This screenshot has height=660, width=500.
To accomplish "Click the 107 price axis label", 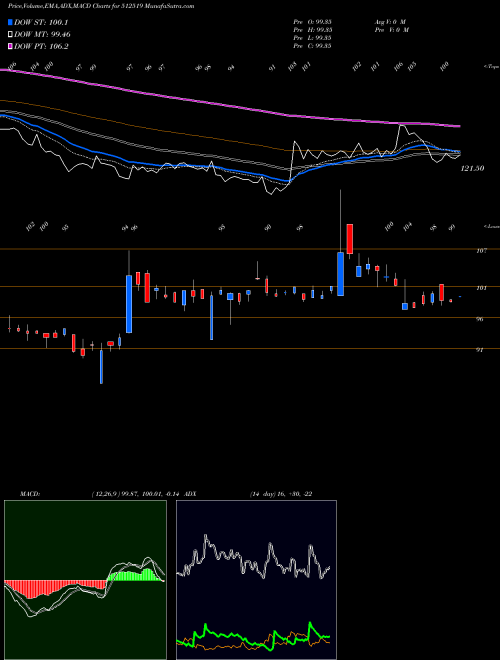I will 482,250.
